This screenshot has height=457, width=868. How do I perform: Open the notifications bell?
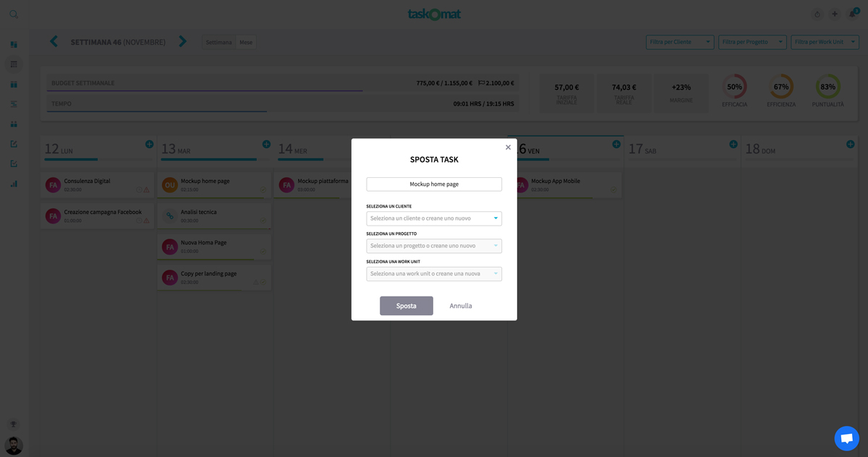pos(853,14)
